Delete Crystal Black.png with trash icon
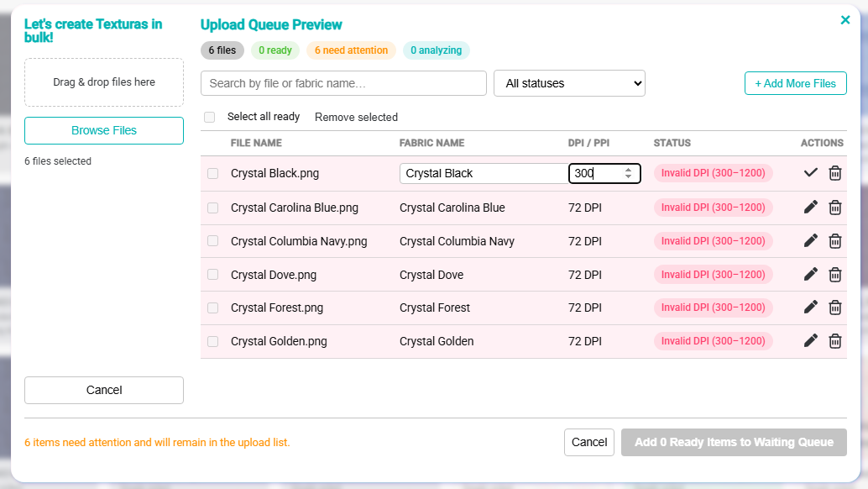This screenshot has height=489, width=868. click(x=834, y=173)
